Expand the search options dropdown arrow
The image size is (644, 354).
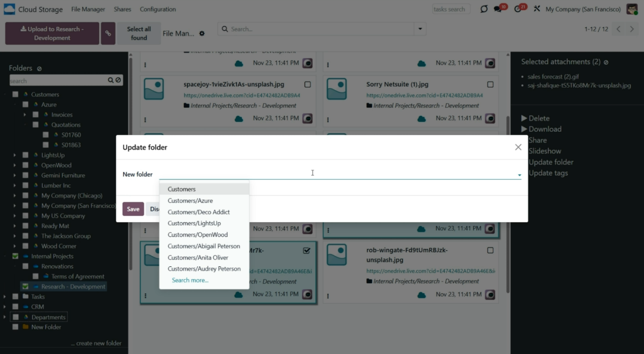tap(420, 29)
